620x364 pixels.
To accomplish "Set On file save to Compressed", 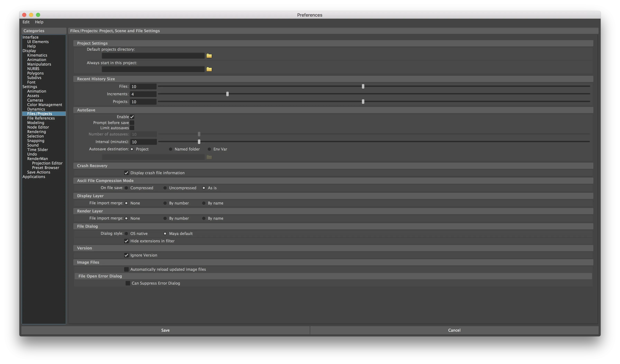I will point(126,188).
